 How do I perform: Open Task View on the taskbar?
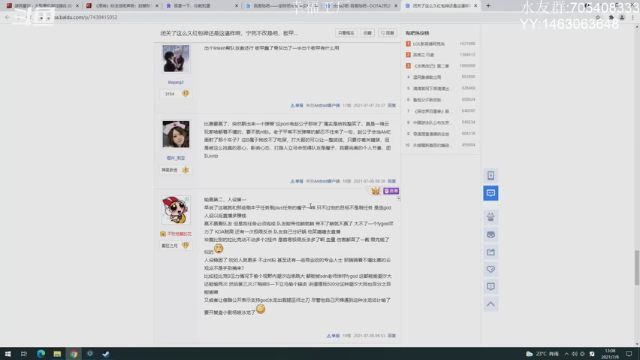tap(24, 354)
